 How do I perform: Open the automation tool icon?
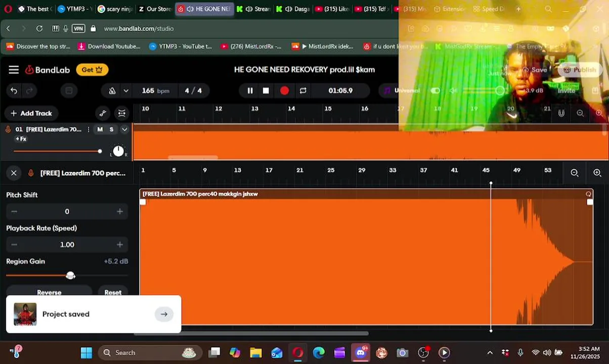point(103,113)
